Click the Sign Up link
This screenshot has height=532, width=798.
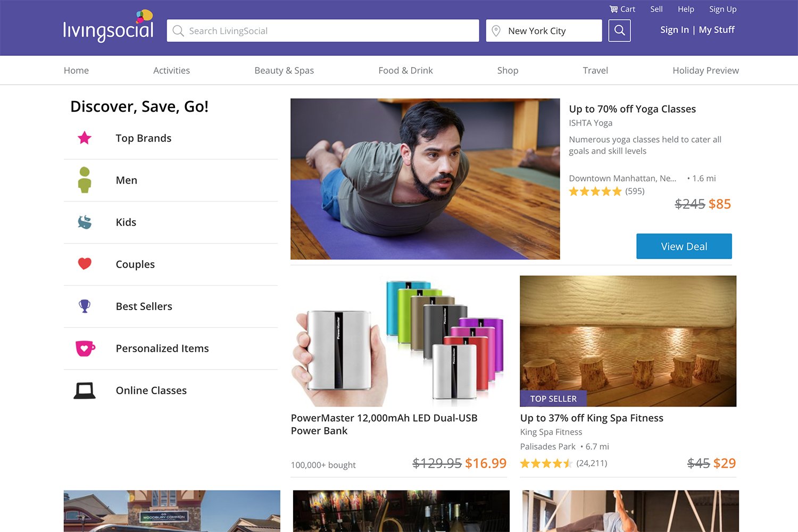tap(722, 9)
